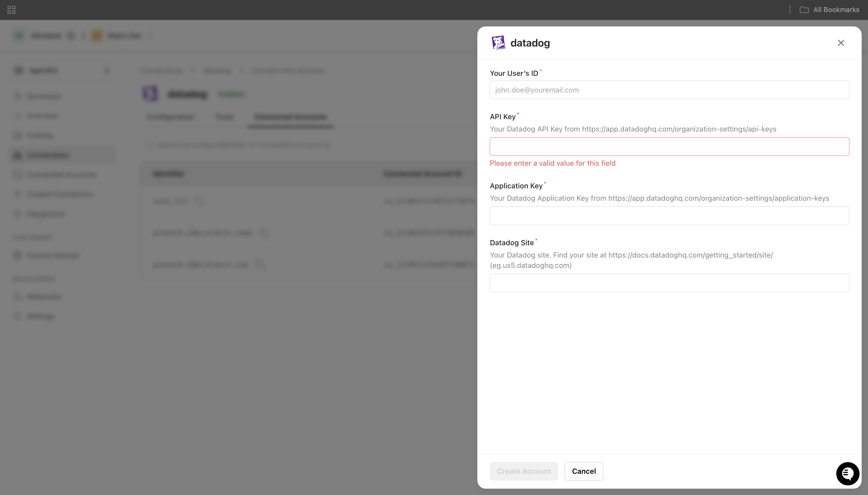Click the Your User's ID label
Screen dimensions: 868x495
(x=514, y=73)
